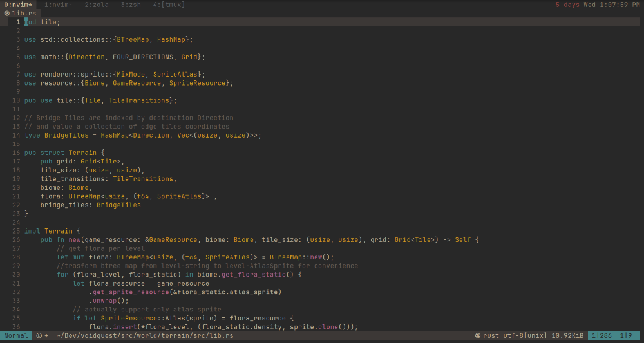Click TileTransitions in the pub use line
This screenshot has height=343, width=644.
(139, 100)
